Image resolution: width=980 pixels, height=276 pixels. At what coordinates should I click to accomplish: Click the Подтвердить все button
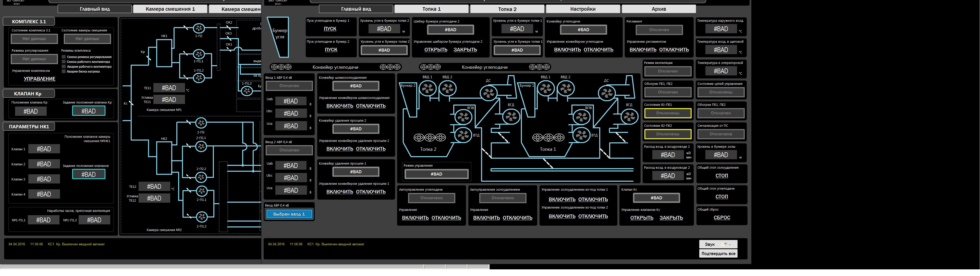click(718, 254)
